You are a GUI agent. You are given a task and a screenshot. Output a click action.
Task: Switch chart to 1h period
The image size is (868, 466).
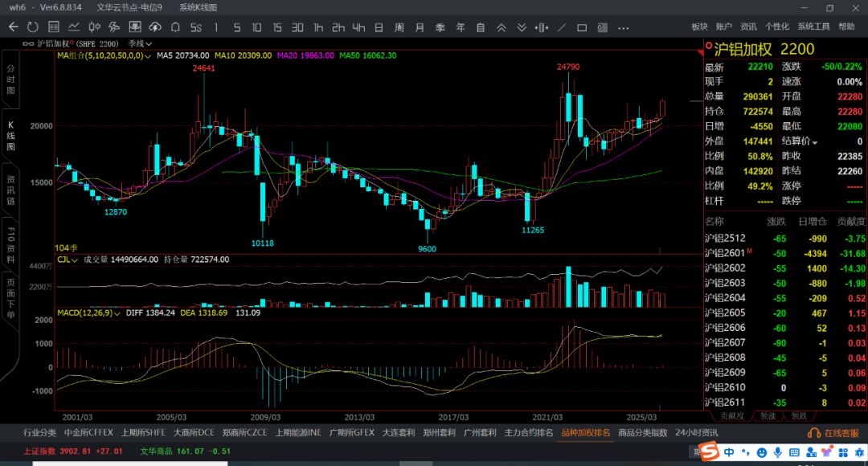(318, 27)
